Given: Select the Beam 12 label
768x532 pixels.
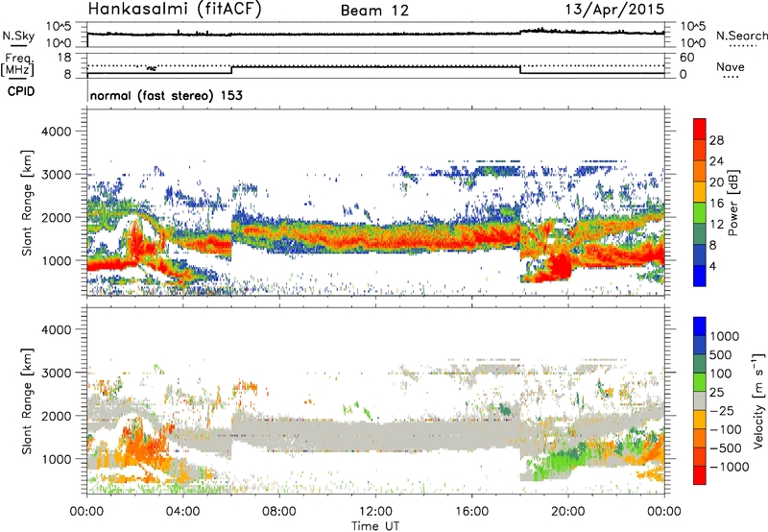Looking at the screenshot, I should click(374, 11).
